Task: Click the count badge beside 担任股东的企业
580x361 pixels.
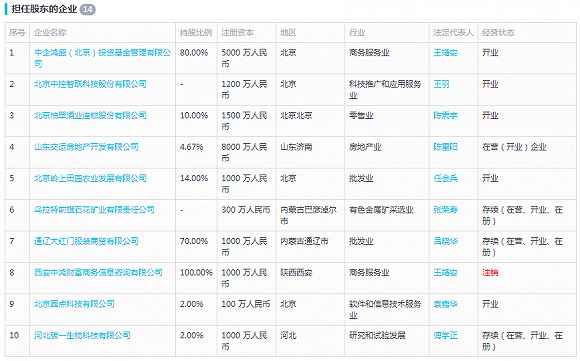Action: 88,9
